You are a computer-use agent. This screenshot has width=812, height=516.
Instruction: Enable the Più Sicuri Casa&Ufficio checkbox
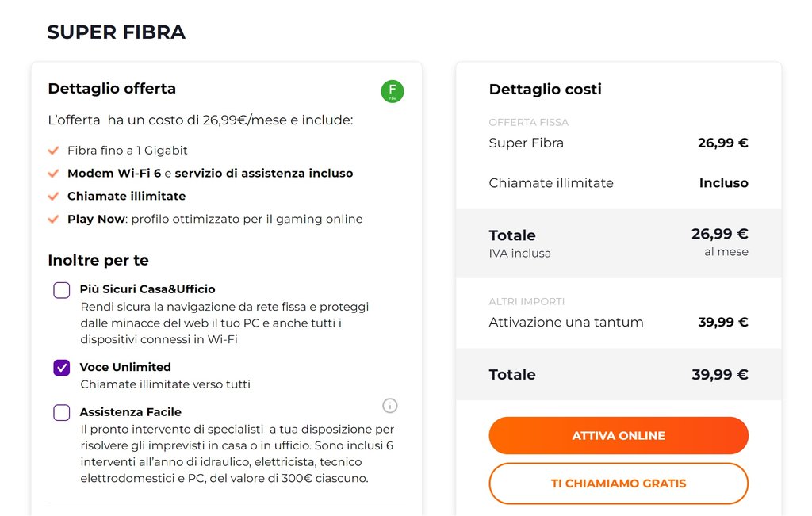62,290
